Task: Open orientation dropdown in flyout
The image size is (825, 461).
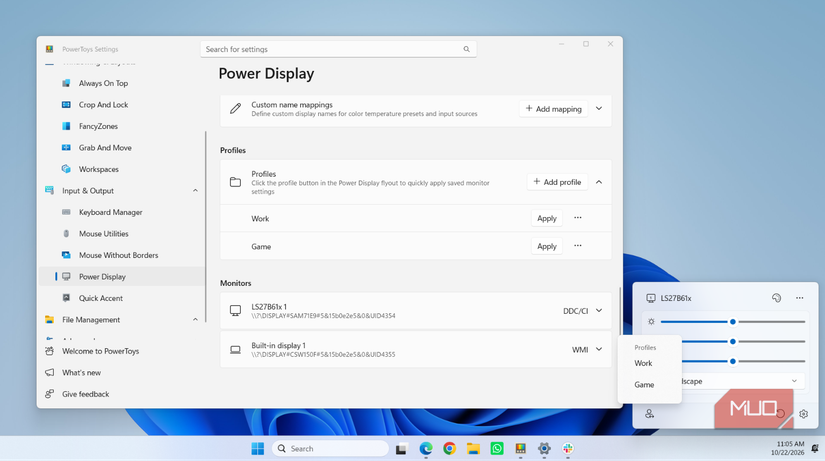Action: pos(743,381)
